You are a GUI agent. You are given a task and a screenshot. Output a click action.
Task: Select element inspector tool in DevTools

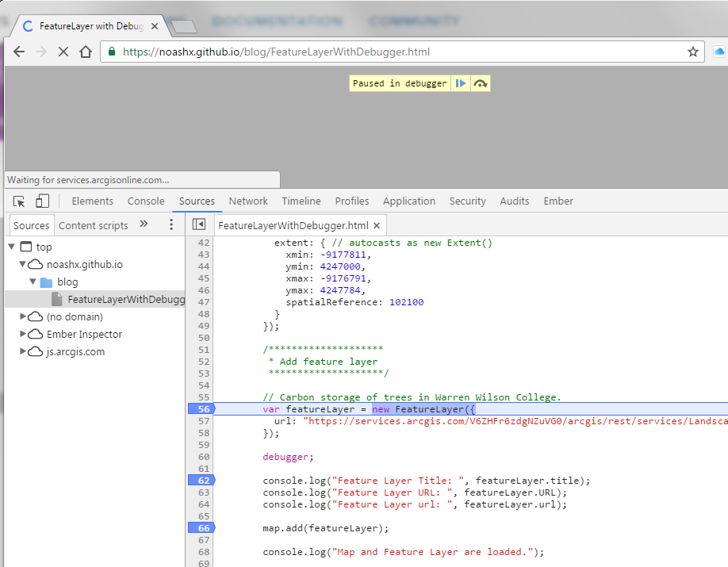[x=19, y=201]
